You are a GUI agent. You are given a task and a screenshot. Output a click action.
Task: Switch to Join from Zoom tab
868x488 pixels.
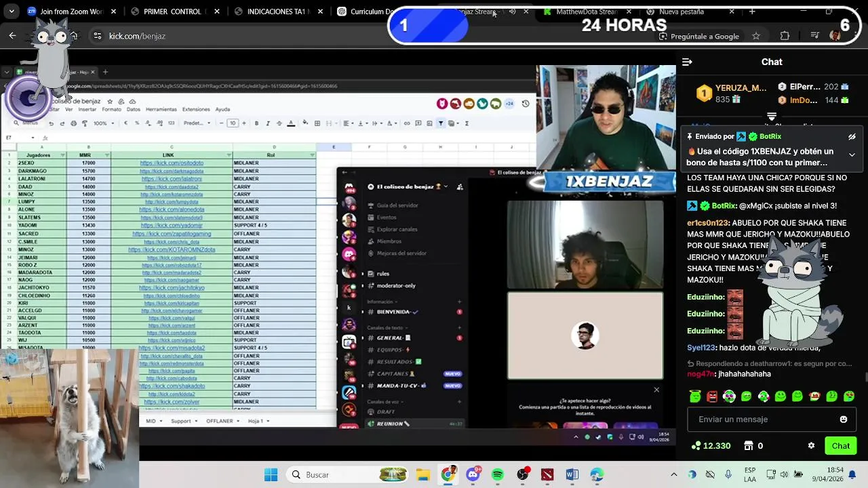[x=71, y=12]
